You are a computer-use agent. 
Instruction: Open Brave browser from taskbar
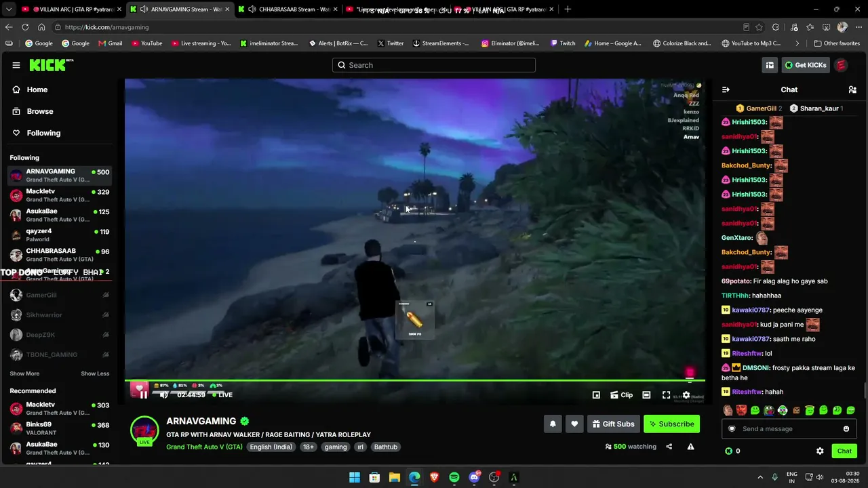coord(434,477)
